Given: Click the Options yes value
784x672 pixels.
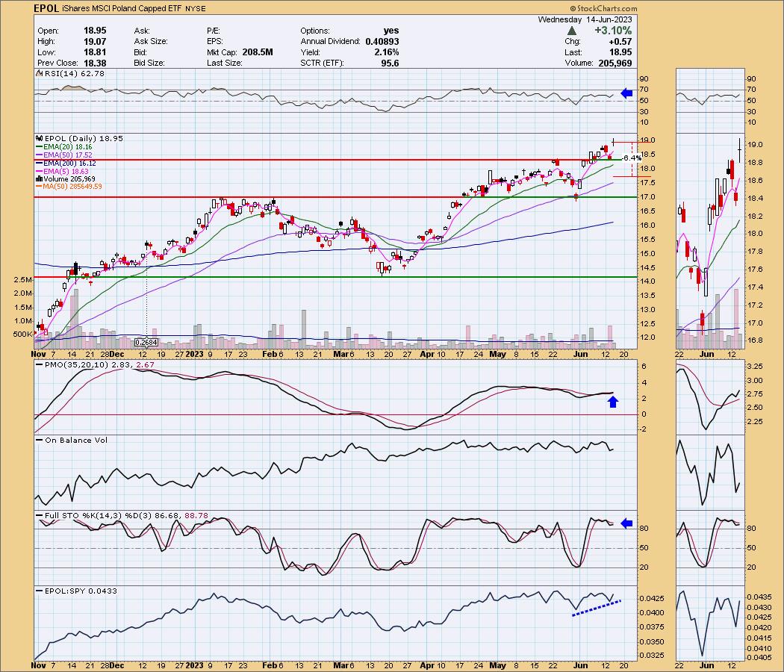Looking at the screenshot, I should [x=391, y=31].
